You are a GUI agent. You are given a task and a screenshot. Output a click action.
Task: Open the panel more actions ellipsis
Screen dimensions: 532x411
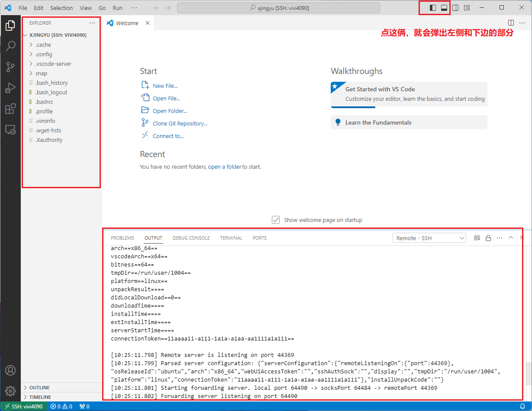(x=500, y=238)
